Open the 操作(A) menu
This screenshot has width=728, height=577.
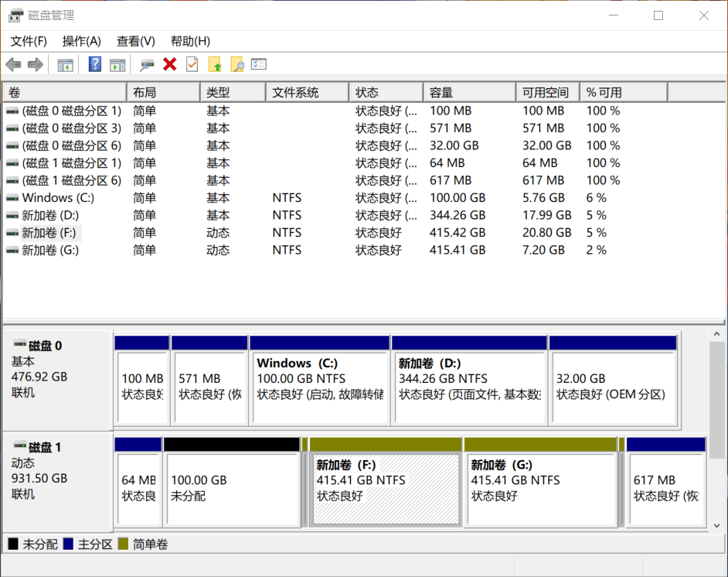(82, 41)
